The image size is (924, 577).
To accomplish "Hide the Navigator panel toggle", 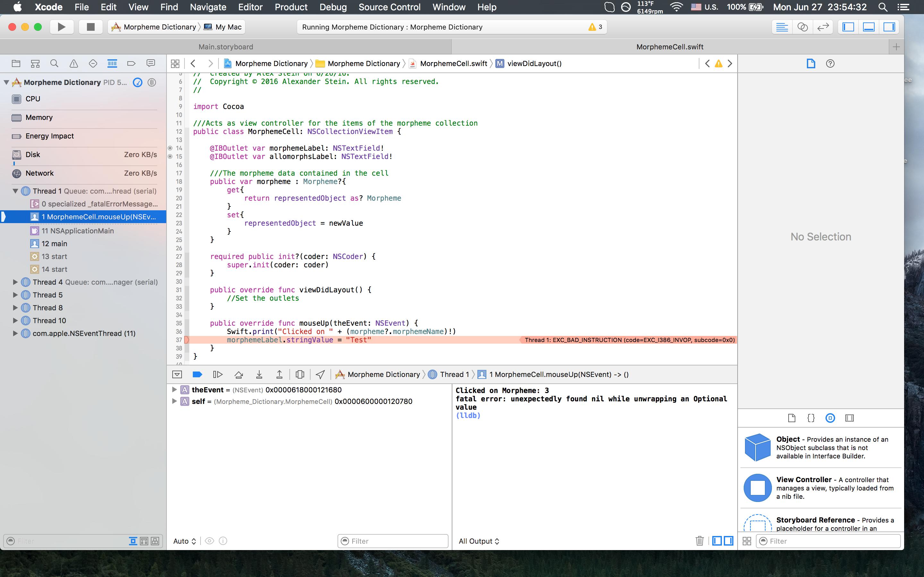I will point(848,27).
